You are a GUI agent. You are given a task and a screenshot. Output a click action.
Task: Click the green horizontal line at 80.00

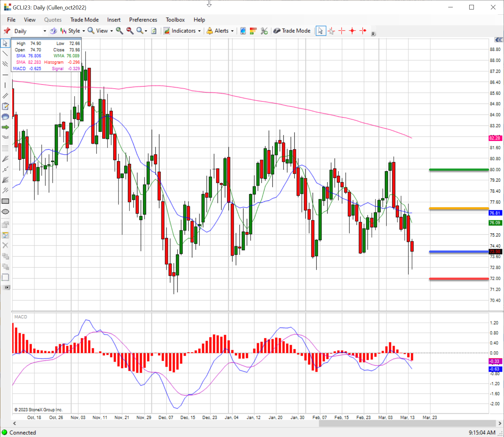[459, 169]
